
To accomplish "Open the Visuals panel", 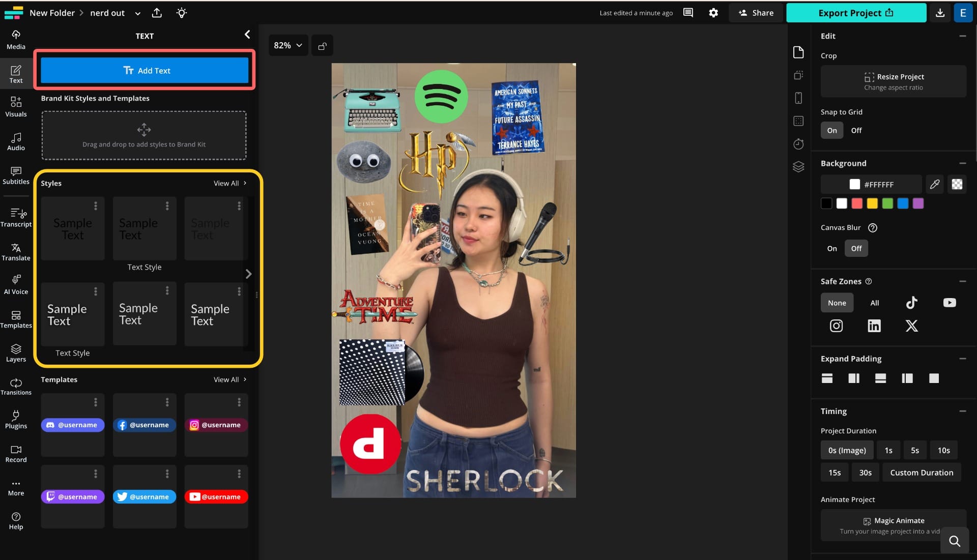I will click(16, 107).
